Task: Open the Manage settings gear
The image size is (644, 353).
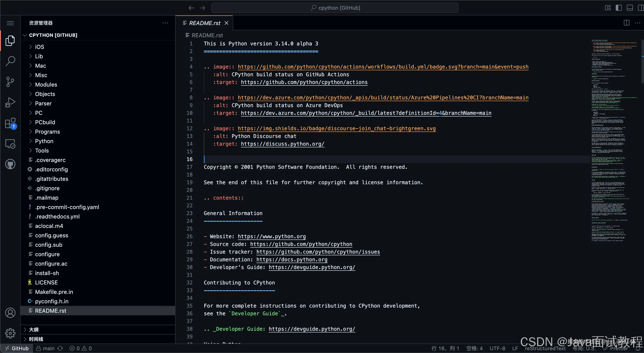Action: click(10, 333)
